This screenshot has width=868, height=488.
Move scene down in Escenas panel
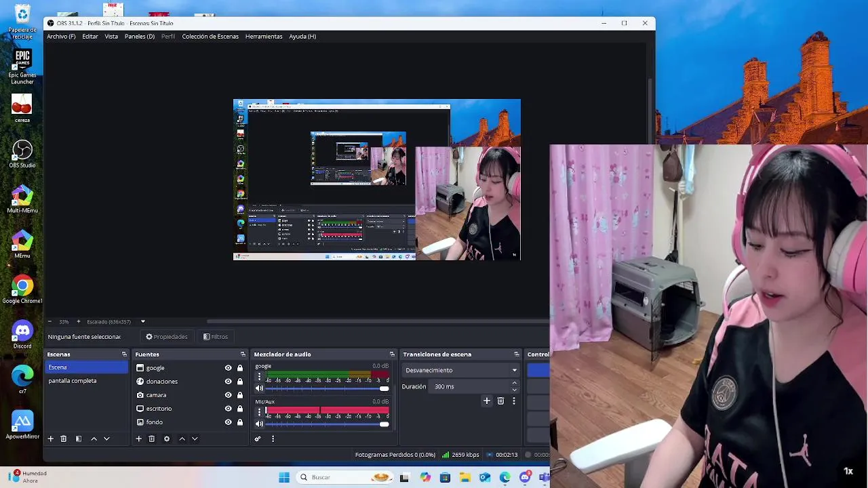pyautogui.click(x=106, y=439)
